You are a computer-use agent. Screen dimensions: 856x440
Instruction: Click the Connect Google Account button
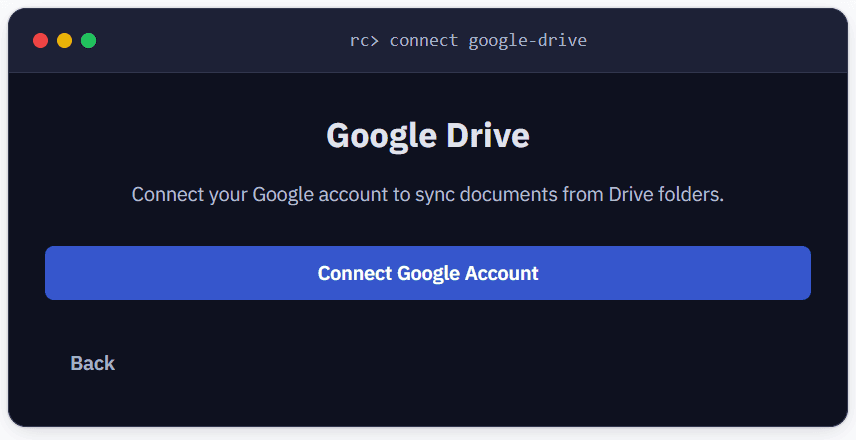click(427, 273)
